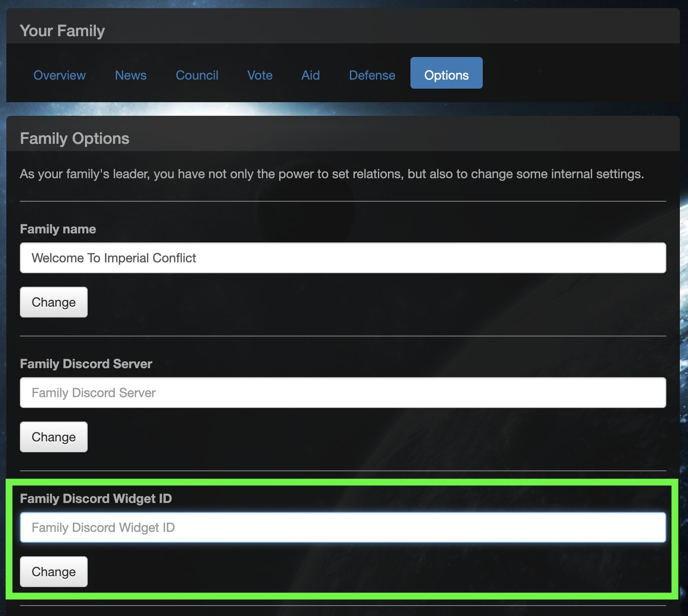Click Change under Family name
688x616 pixels.
click(54, 302)
